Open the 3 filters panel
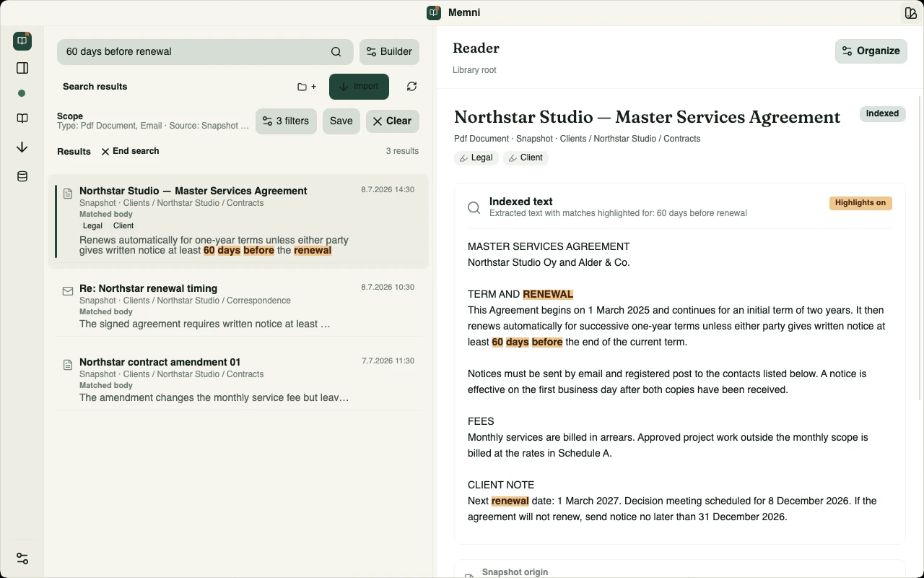The height and width of the screenshot is (578, 924). tap(286, 121)
